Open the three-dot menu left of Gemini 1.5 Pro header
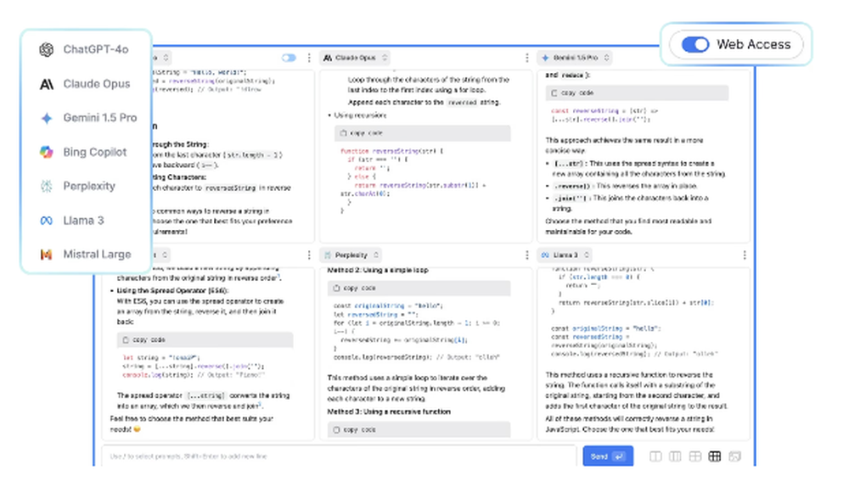 pos(527,58)
